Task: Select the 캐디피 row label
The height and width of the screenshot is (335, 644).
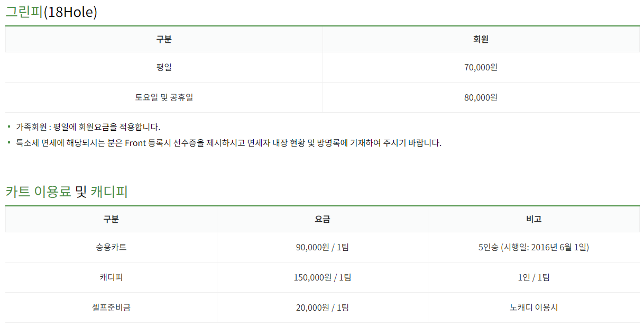Action: click(x=111, y=277)
